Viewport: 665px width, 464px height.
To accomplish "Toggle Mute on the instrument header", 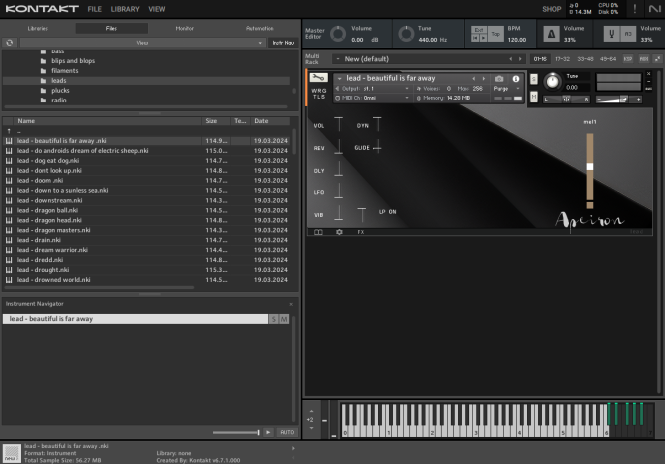I will point(534,97).
